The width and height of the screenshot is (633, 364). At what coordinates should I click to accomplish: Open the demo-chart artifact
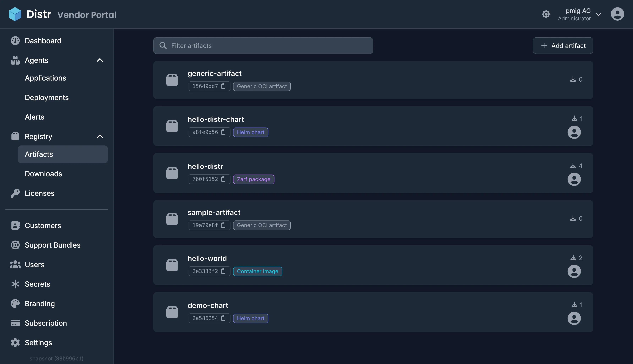373,312
